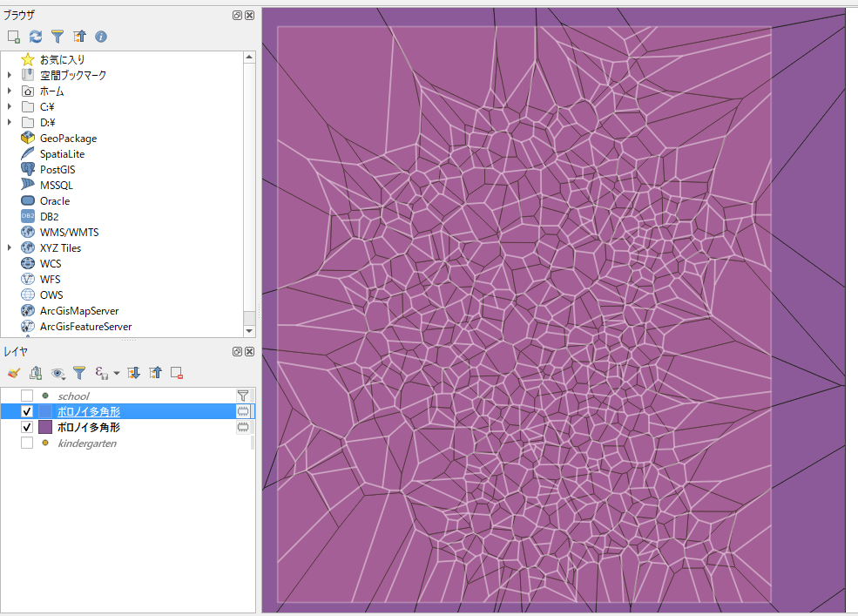Open Layer Styling panel icon
The width and height of the screenshot is (858, 616).
14,373
